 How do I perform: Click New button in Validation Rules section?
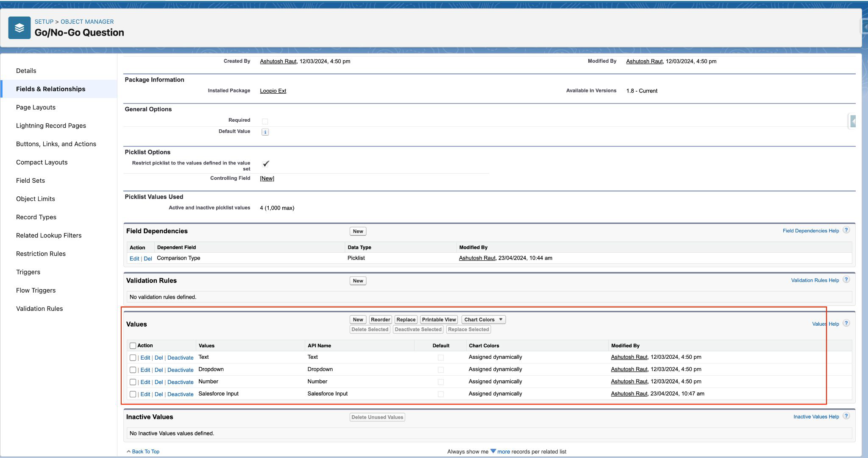click(358, 281)
